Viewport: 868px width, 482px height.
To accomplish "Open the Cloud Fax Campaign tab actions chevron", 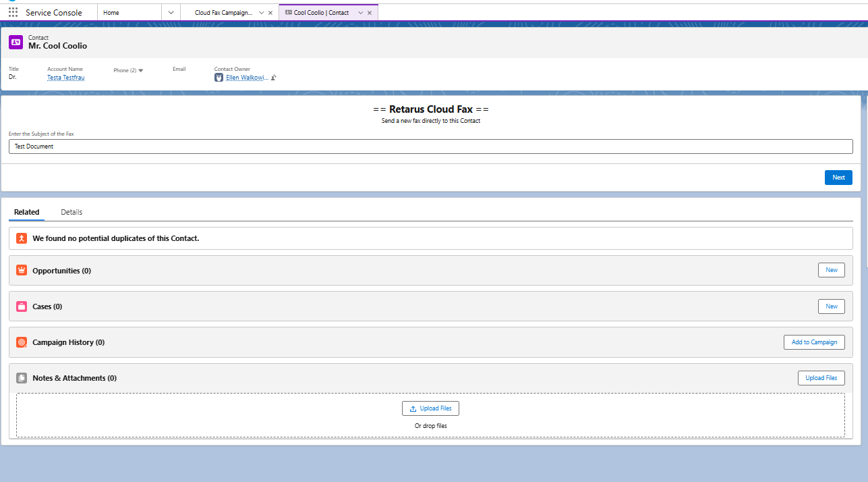I will [x=261, y=13].
